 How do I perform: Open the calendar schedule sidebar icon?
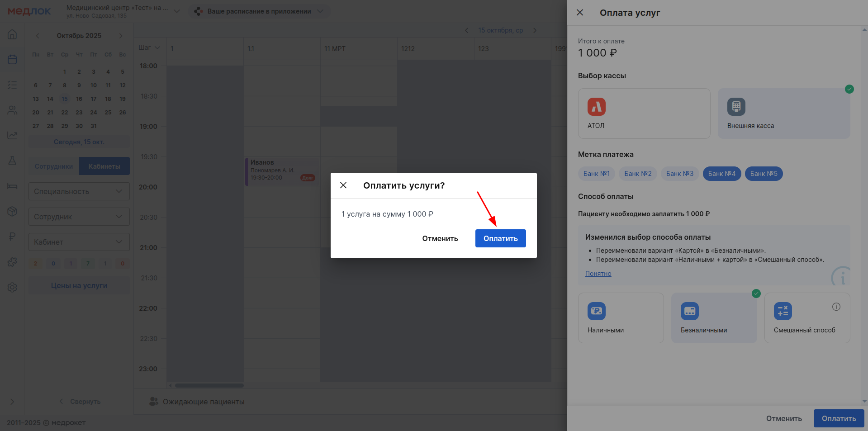pos(12,60)
